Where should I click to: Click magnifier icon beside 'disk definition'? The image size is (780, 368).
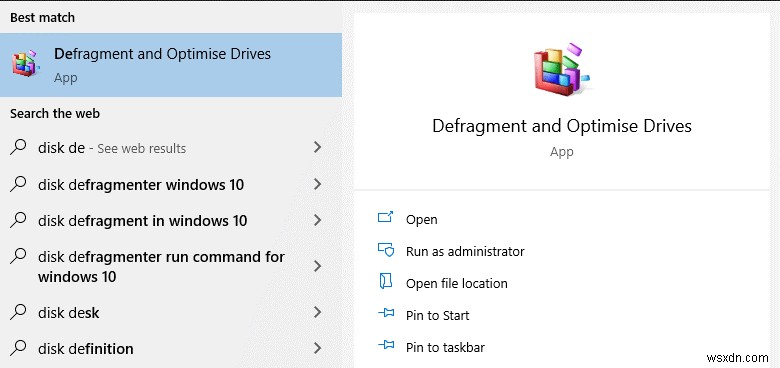18,348
